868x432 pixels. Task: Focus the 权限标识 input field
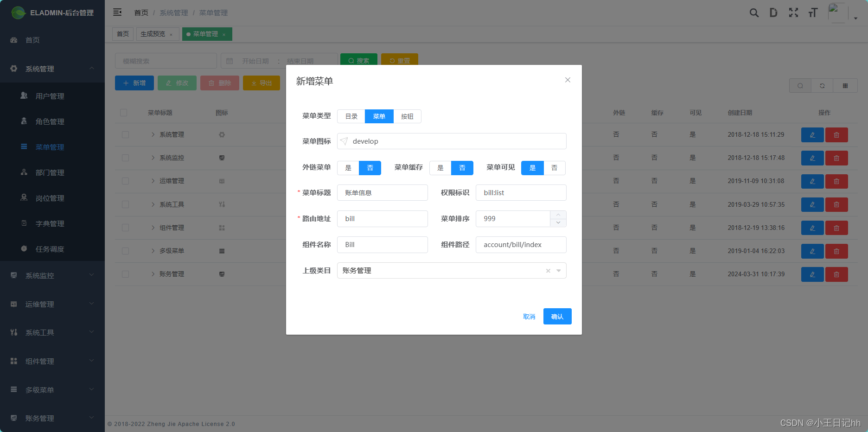click(521, 193)
